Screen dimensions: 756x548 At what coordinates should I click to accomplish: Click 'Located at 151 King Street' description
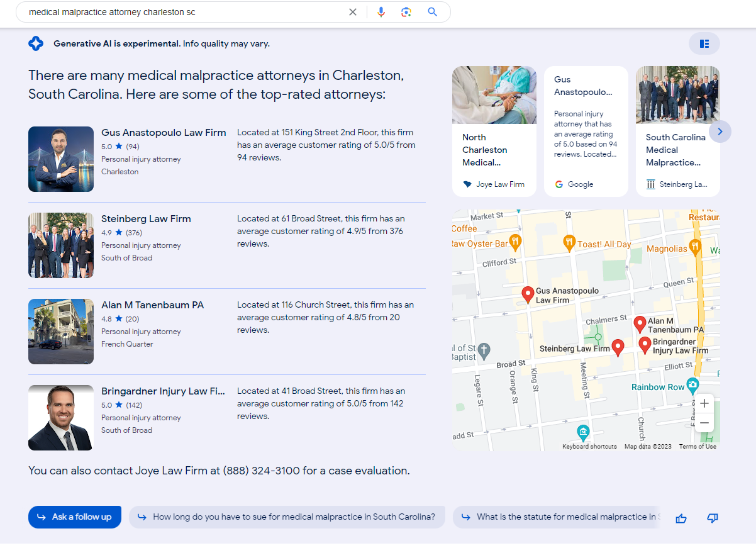point(326,145)
